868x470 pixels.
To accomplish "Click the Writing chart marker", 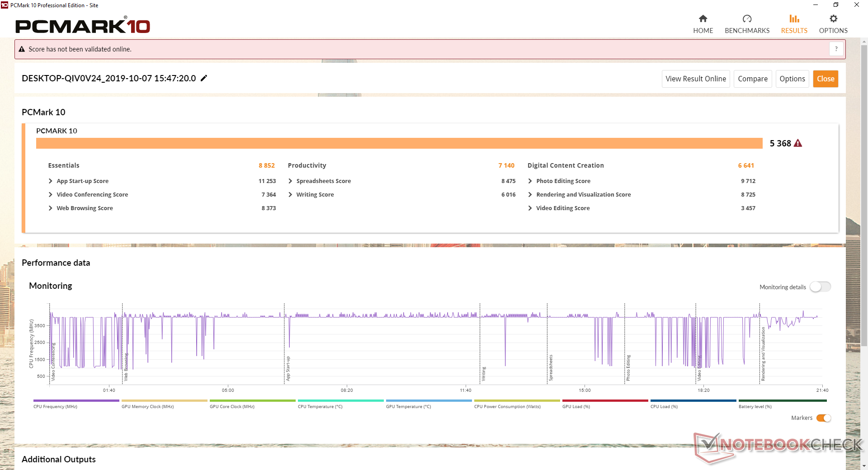I will [x=483, y=374].
